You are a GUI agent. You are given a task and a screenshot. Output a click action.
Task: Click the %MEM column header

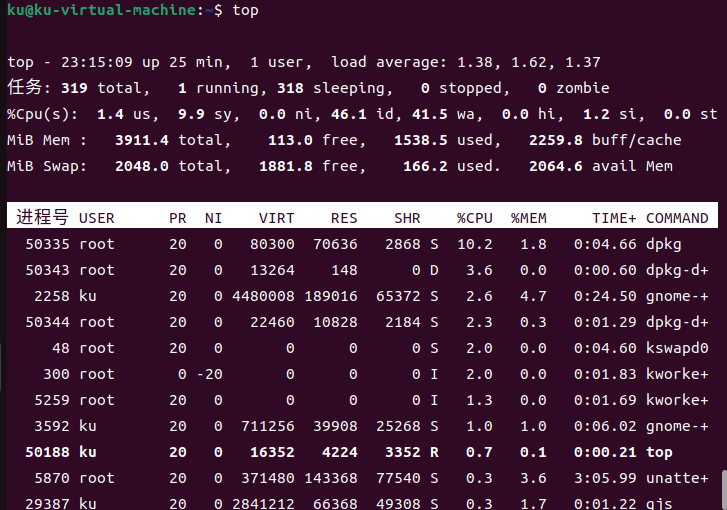pos(528,217)
